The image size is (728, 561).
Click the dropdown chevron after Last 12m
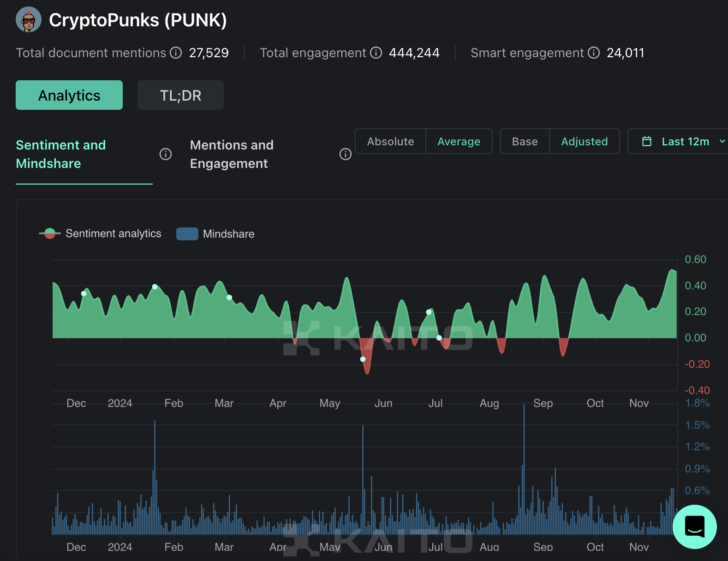point(722,142)
